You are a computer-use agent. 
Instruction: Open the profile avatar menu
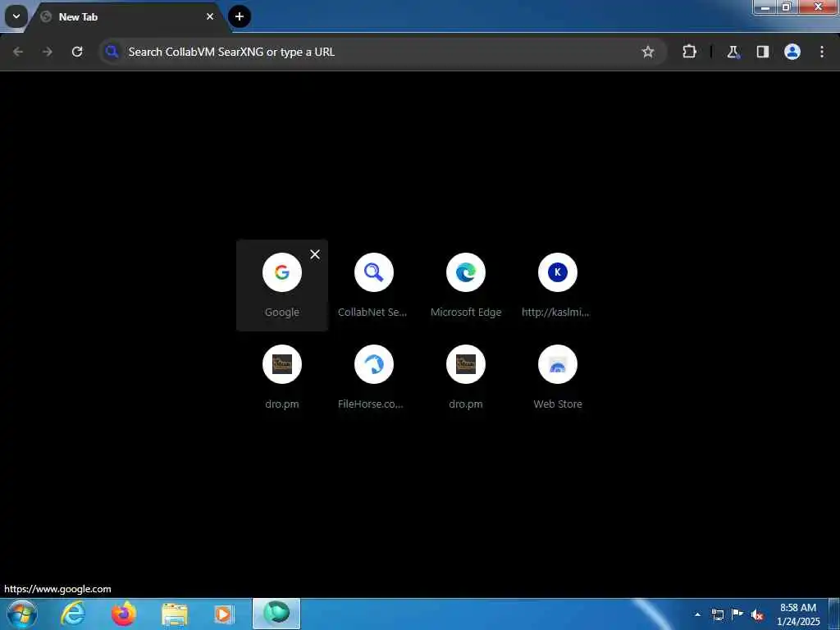[x=792, y=52]
